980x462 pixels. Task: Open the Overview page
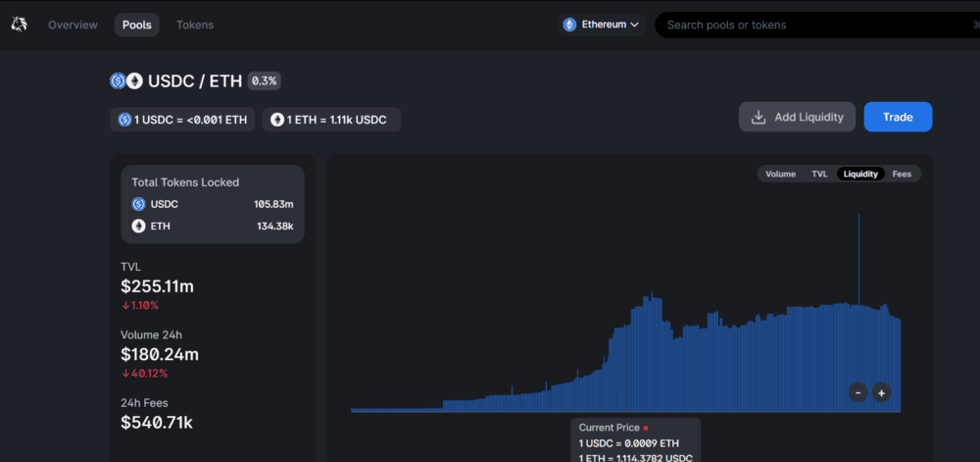tap(73, 25)
